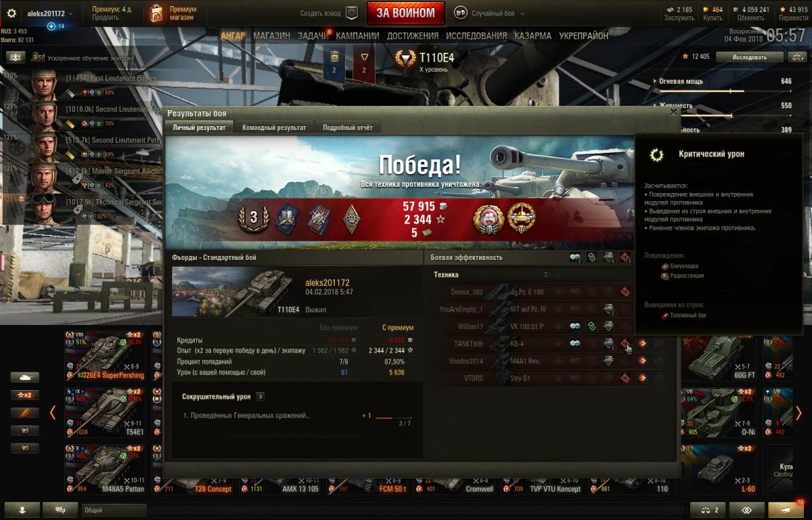812x520 pixels.
Task: Open the Случайный бой battle mode dropdown
Action: [x=489, y=13]
